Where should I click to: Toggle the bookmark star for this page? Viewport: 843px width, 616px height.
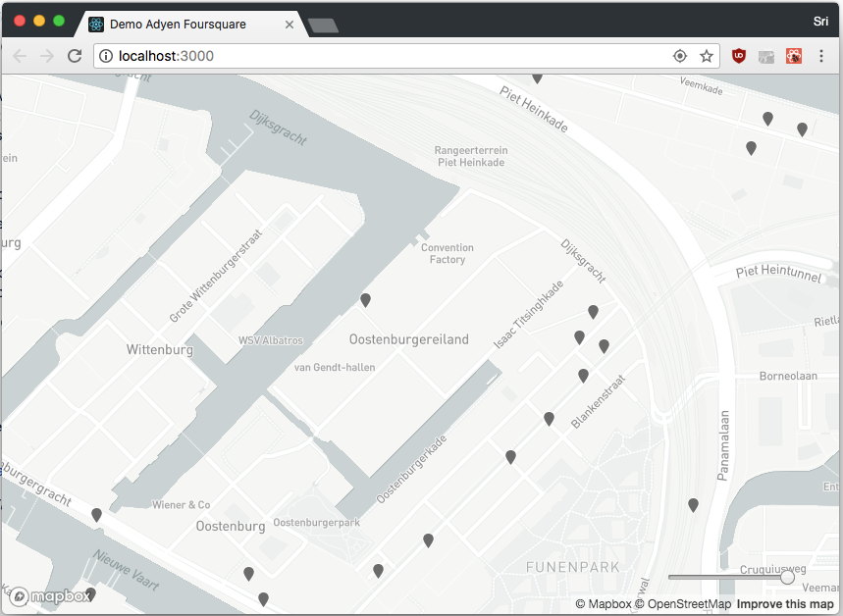point(706,56)
